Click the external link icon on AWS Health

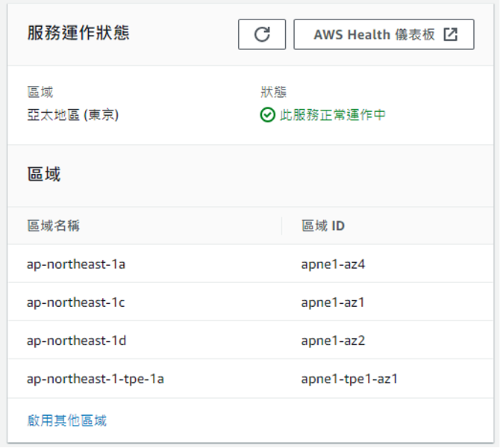coord(451,34)
